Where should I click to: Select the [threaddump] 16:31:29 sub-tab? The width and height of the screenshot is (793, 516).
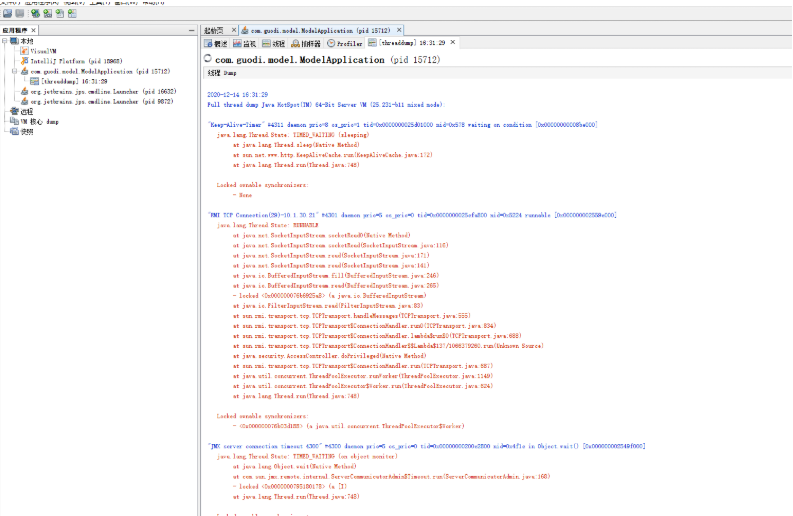(407, 43)
